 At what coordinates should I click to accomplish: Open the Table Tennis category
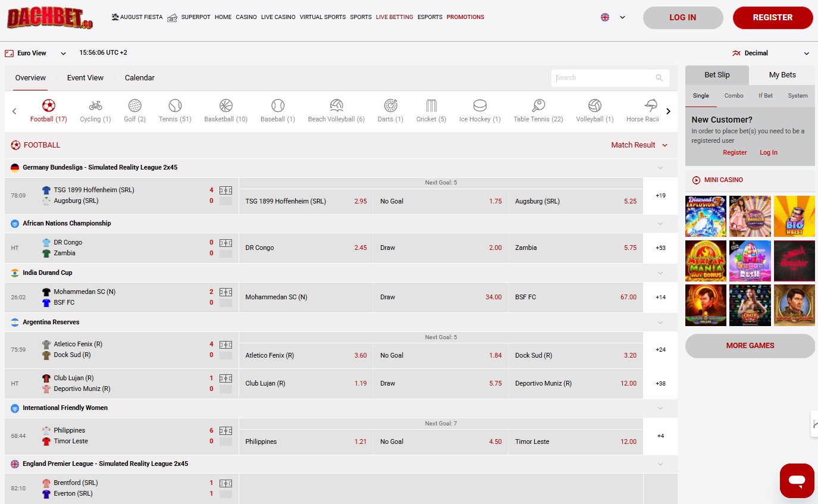[538, 107]
